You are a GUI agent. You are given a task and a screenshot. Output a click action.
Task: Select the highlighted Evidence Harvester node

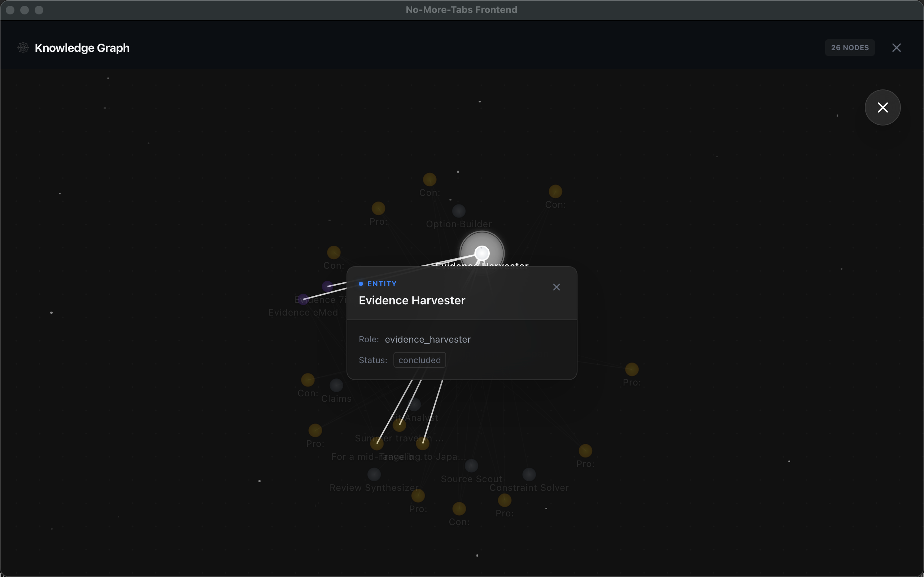[x=482, y=253]
